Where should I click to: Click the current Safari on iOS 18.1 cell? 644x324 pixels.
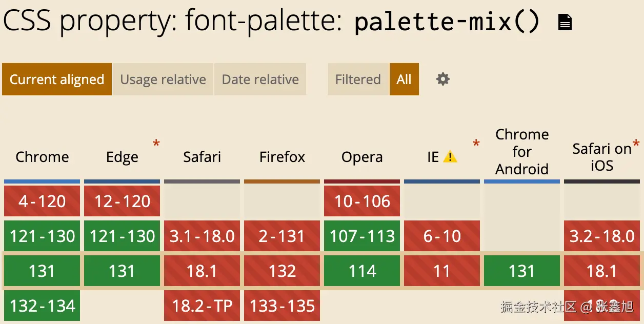602,271
